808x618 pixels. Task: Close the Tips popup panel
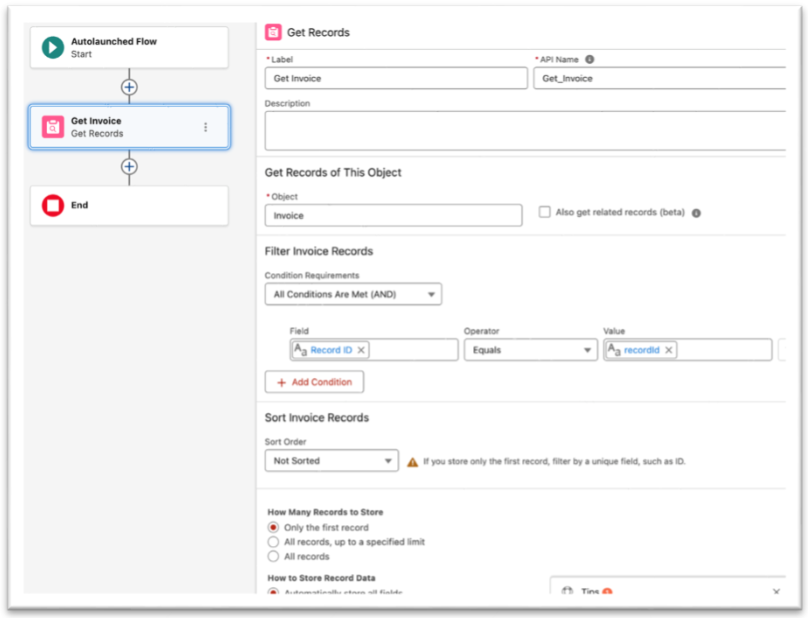point(776,592)
